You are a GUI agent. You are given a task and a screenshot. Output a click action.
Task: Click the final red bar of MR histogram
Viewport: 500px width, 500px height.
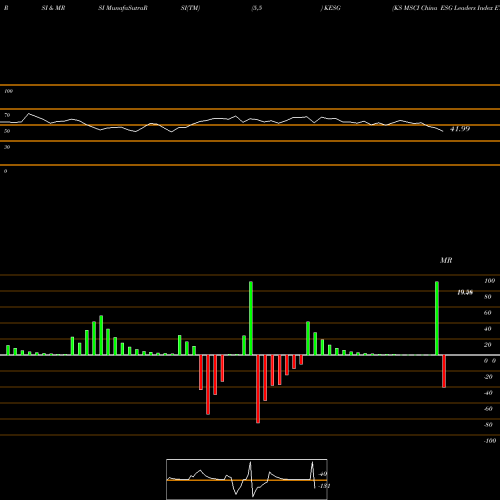click(x=444, y=371)
